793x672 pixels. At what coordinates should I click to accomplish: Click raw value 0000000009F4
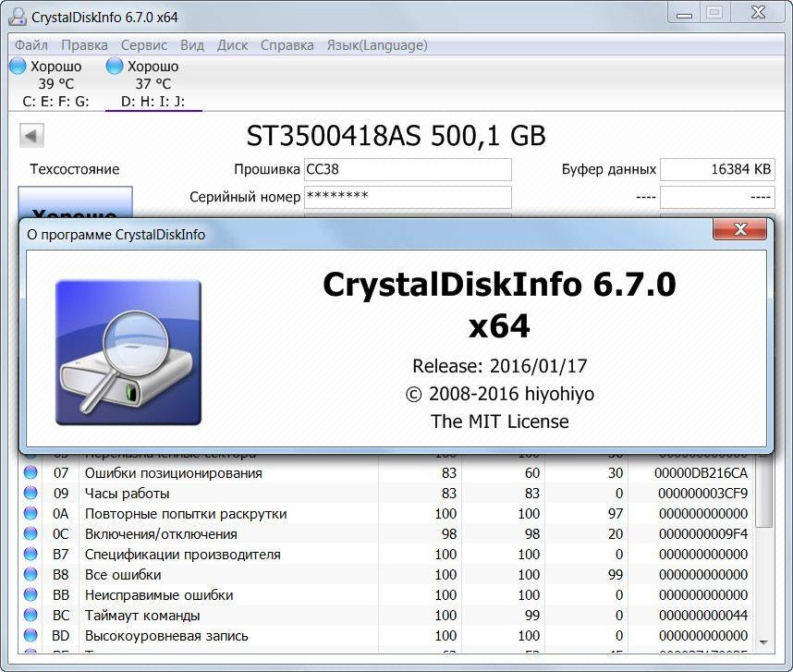pos(703,534)
